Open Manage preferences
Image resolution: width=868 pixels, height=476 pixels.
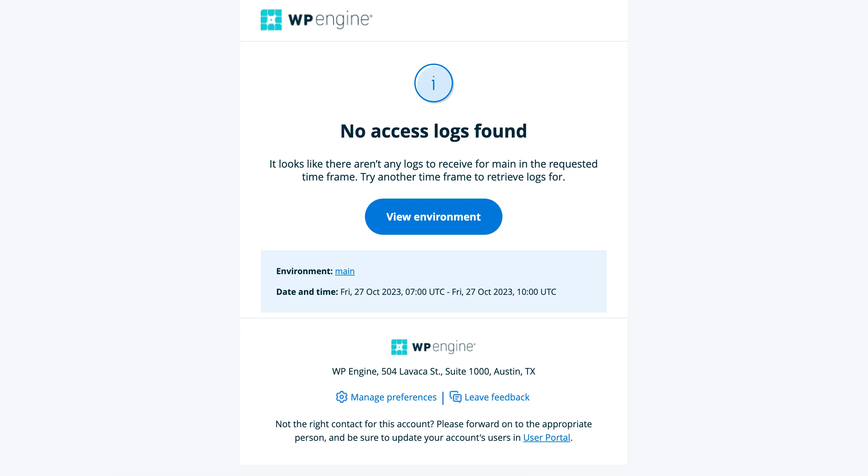(x=393, y=397)
